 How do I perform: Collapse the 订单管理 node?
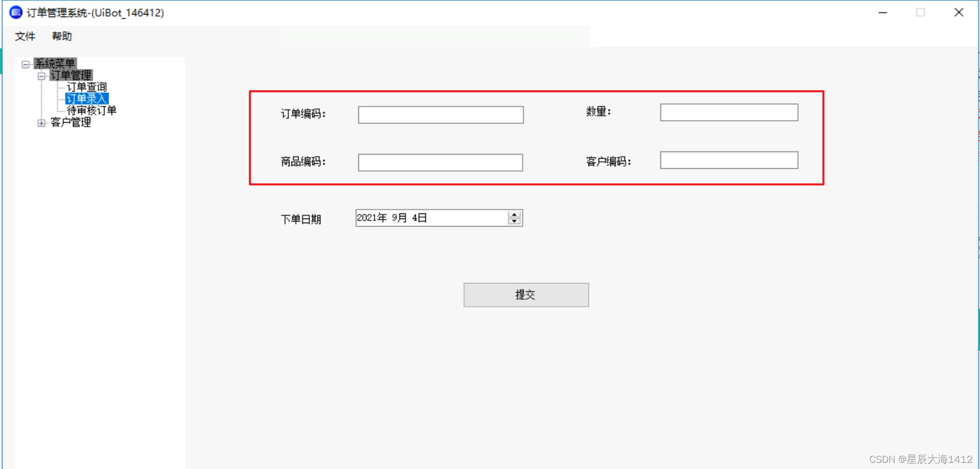41,75
